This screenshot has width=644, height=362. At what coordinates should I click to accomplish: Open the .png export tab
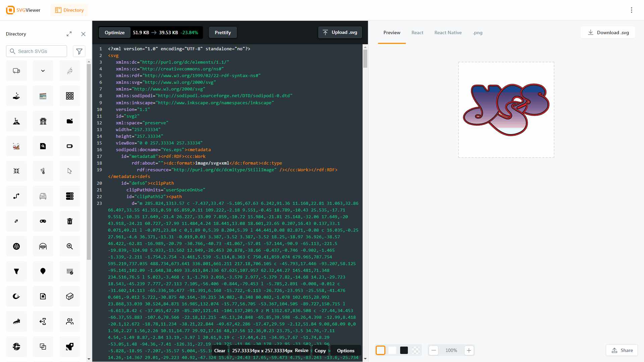tap(477, 33)
